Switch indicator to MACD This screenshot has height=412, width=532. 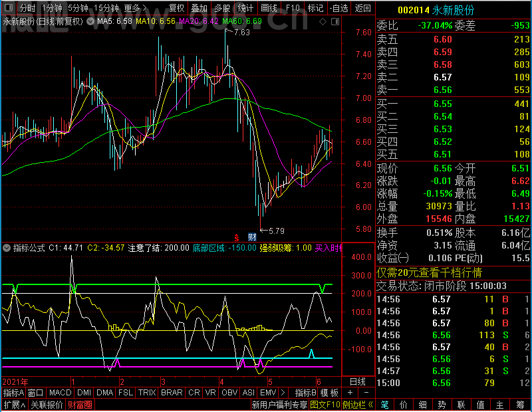60,393
